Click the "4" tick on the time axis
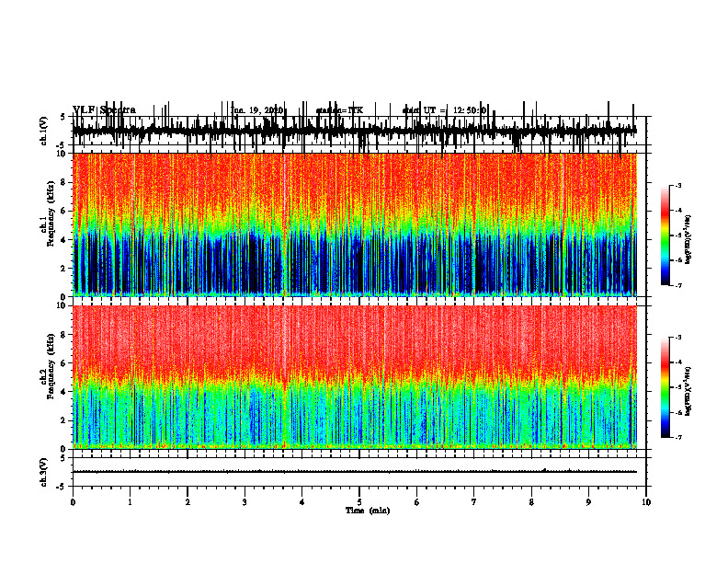728x563 pixels. click(302, 502)
